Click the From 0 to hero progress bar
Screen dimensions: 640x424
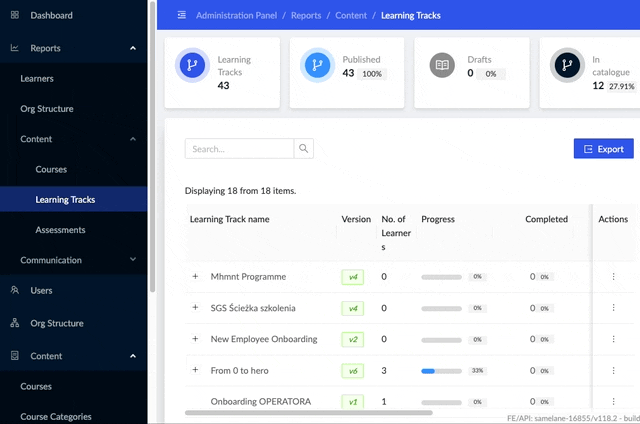coord(453,370)
